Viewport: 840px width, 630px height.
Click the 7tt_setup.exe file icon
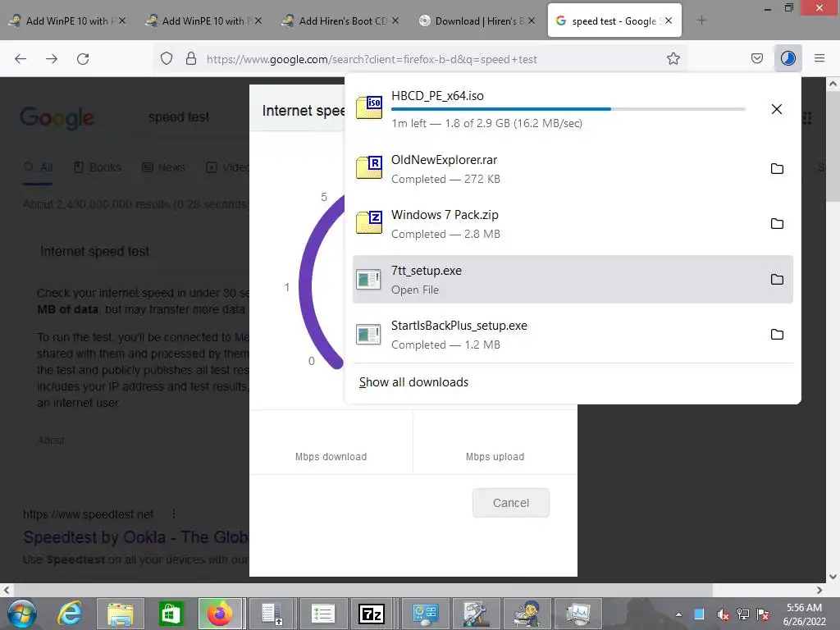[x=368, y=279]
